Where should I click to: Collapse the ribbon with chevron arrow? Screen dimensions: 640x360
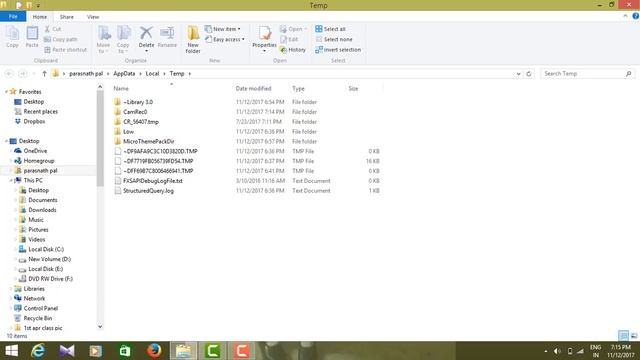pyautogui.click(x=625, y=16)
